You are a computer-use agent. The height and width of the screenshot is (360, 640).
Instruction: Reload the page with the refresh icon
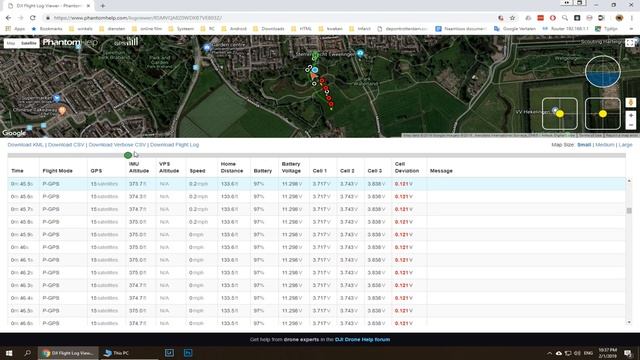pyautogui.click(x=33, y=18)
